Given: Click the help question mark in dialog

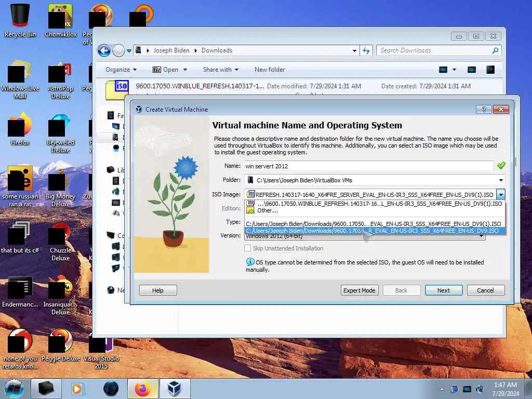Looking at the screenshot, I should tap(484, 109).
